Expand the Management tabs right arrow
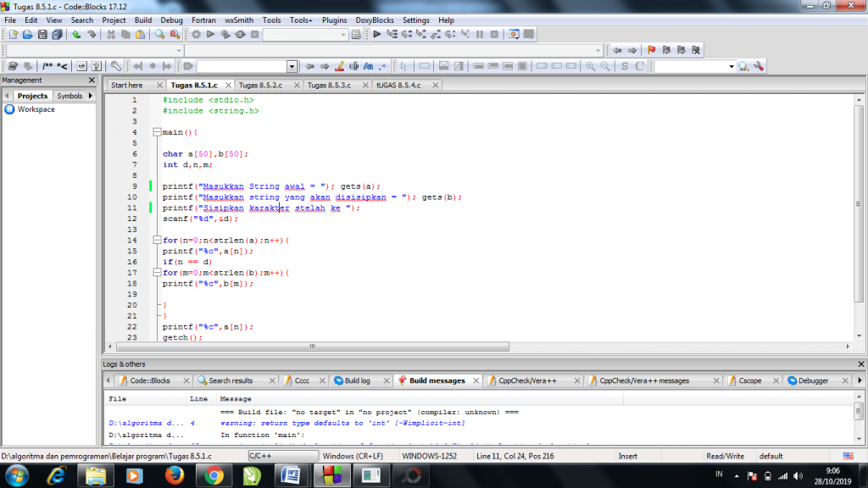Screen dimensions: 868x488 pos(90,96)
